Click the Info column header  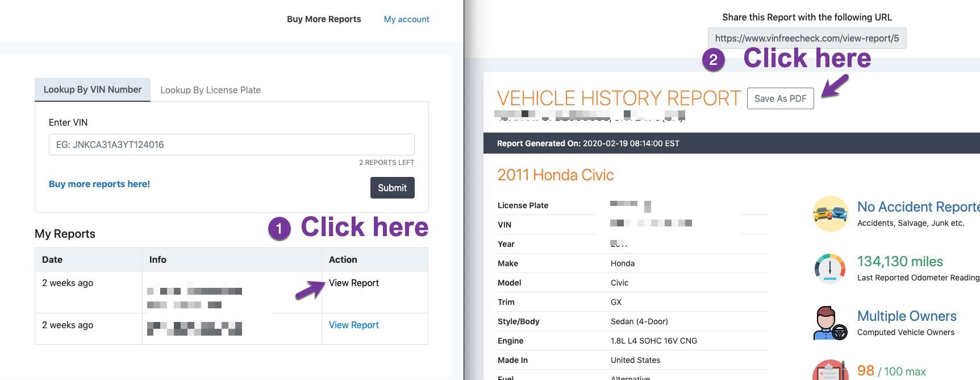158,259
